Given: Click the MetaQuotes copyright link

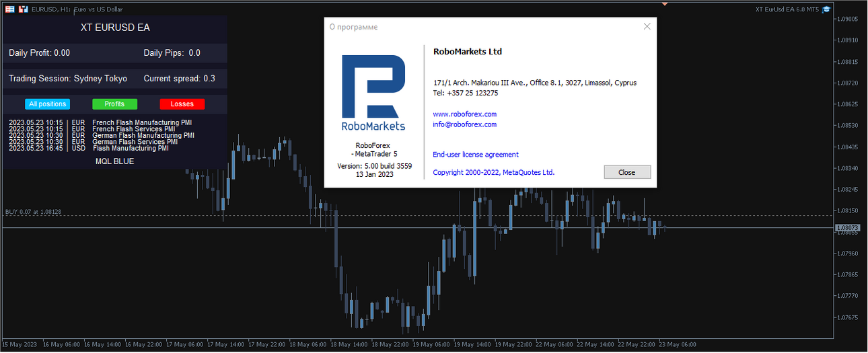Looking at the screenshot, I should (494, 172).
